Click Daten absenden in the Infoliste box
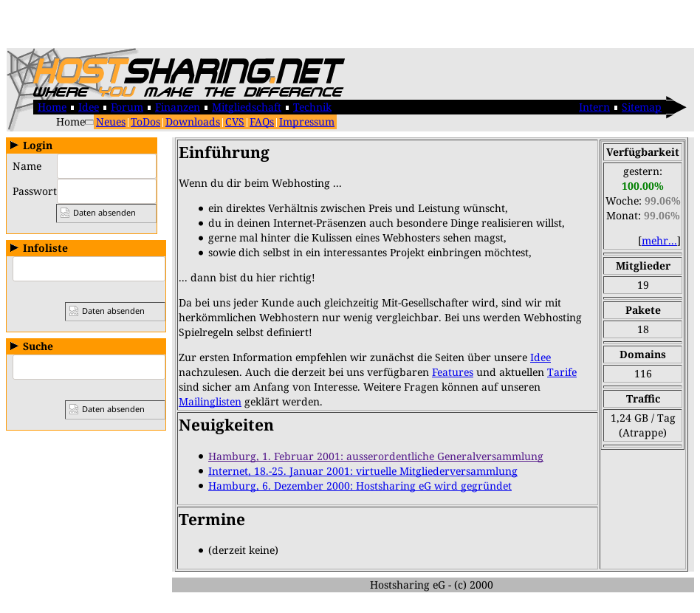This screenshot has height=613, width=700. pos(115,311)
